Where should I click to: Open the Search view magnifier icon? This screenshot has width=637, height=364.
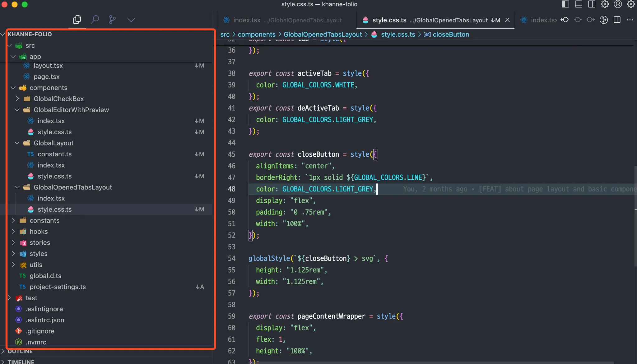(x=95, y=20)
